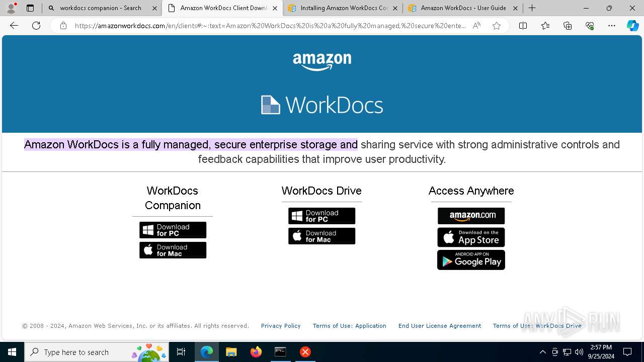Screen dimensions: 644x362
Task: Open browser Collections
Action: point(568,26)
